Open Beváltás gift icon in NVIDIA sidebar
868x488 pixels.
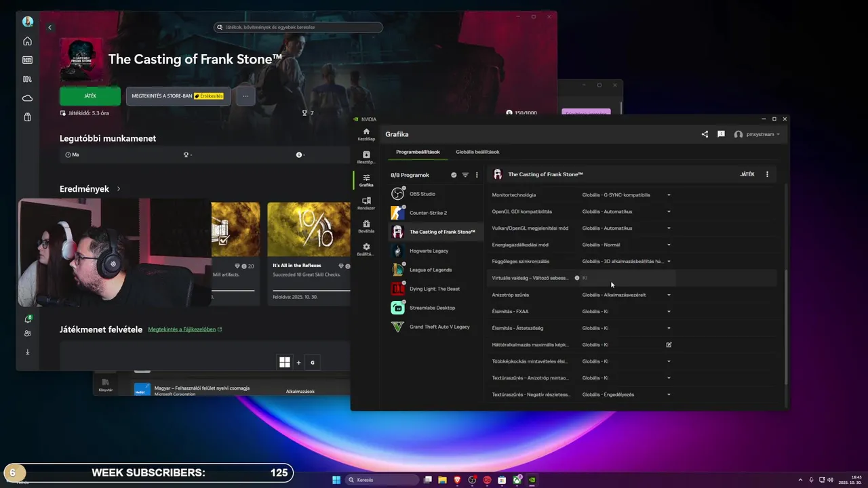[366, 226]
